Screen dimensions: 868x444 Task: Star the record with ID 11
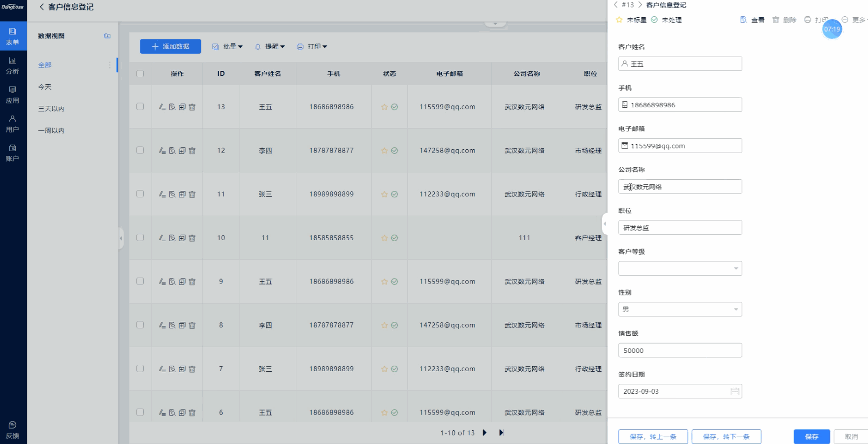click(x=384, y=194)
